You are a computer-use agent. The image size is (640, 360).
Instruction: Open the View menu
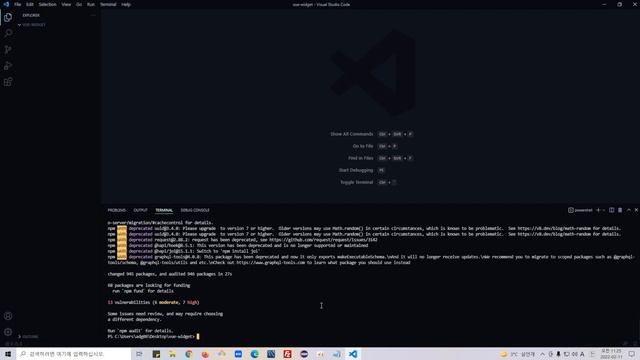(x=66, y=4)
